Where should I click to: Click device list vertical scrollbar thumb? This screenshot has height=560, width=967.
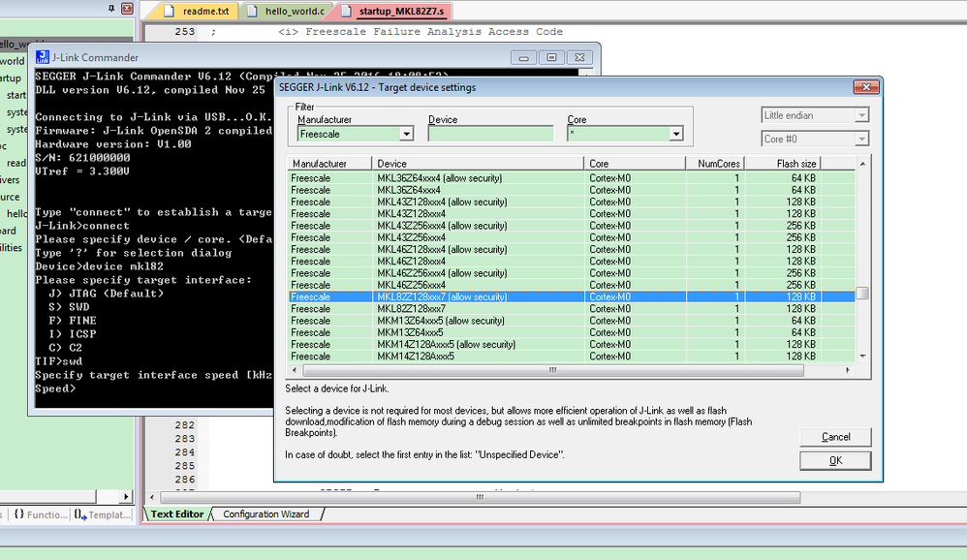coord(862,293)
